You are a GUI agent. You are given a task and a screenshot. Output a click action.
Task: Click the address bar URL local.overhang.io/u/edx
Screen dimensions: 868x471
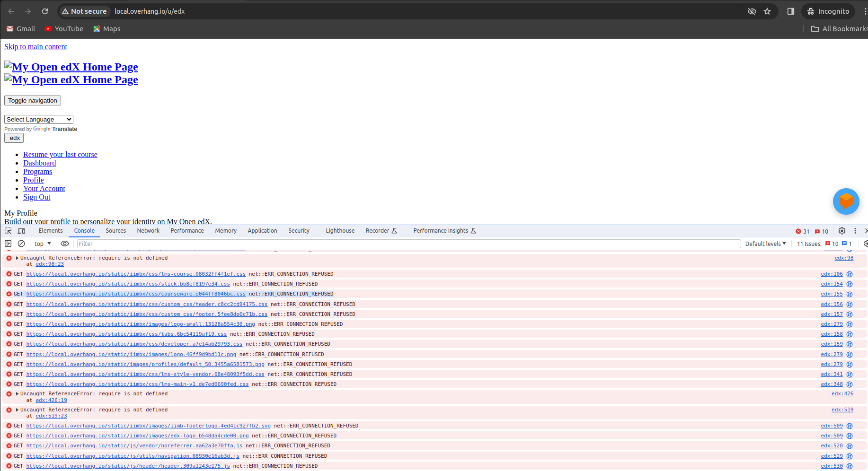point(150,11)
